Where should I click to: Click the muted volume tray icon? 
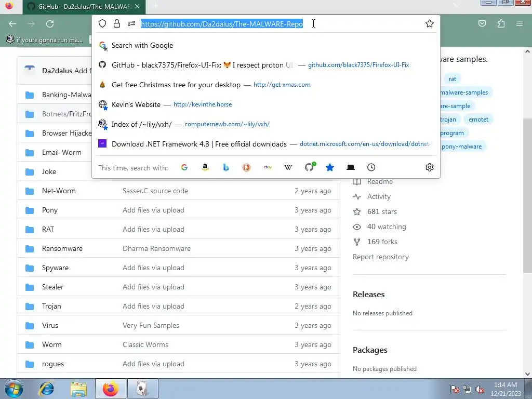coord(480,390)
